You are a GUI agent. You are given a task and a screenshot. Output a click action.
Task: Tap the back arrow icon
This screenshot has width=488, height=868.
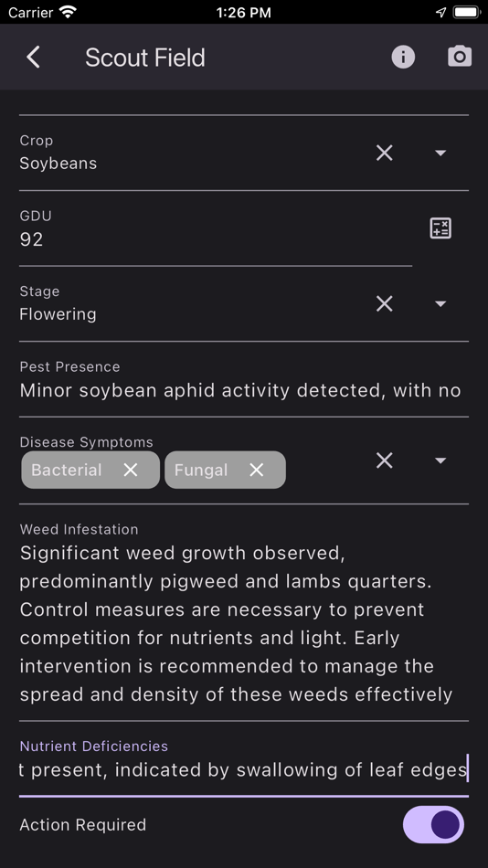point(33,57)
